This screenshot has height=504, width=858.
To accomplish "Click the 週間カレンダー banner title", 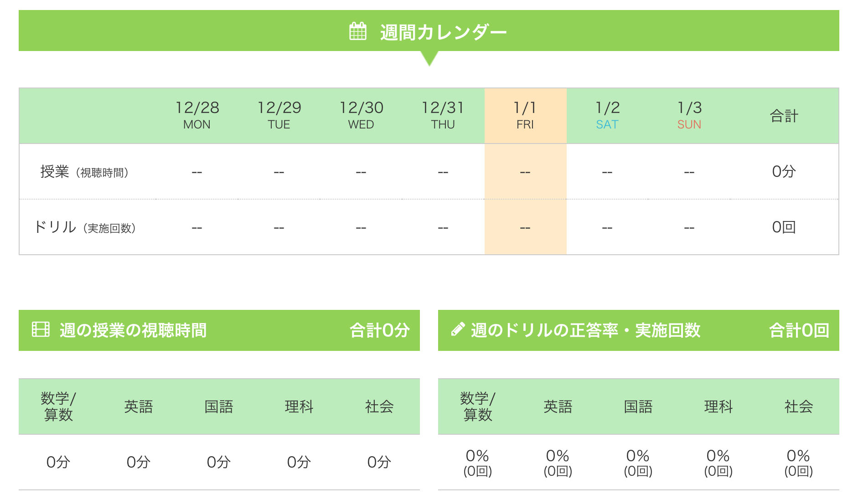I will (443, 32).
